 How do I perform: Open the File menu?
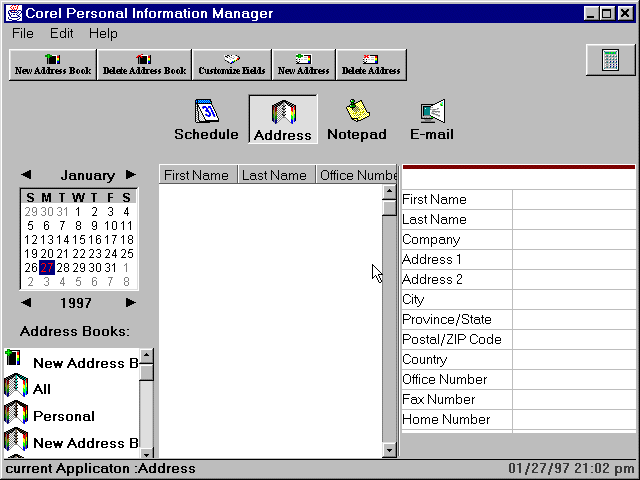[22, 33]
